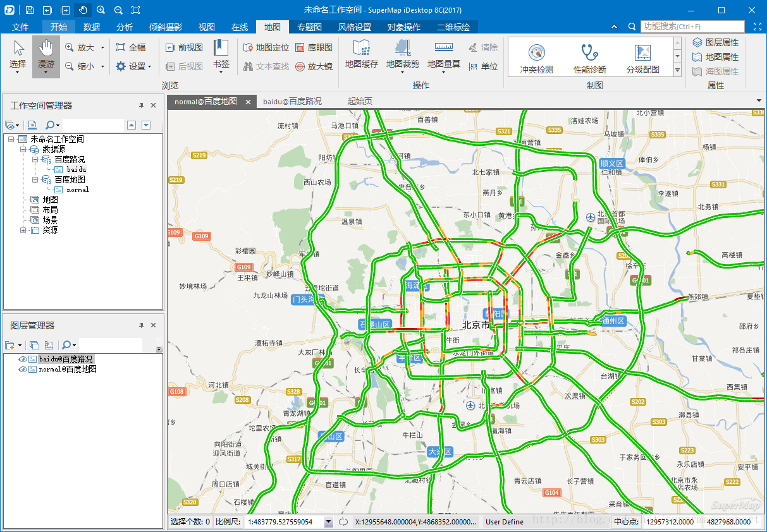Pin the 图层管理器 panel
767x532 pixels.
point(142,325)
